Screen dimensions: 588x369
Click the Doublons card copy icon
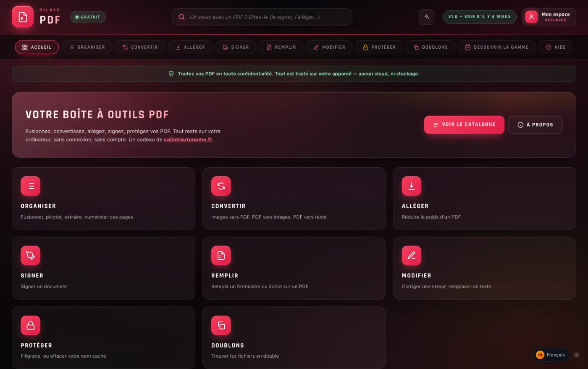[x=221, y=325]
